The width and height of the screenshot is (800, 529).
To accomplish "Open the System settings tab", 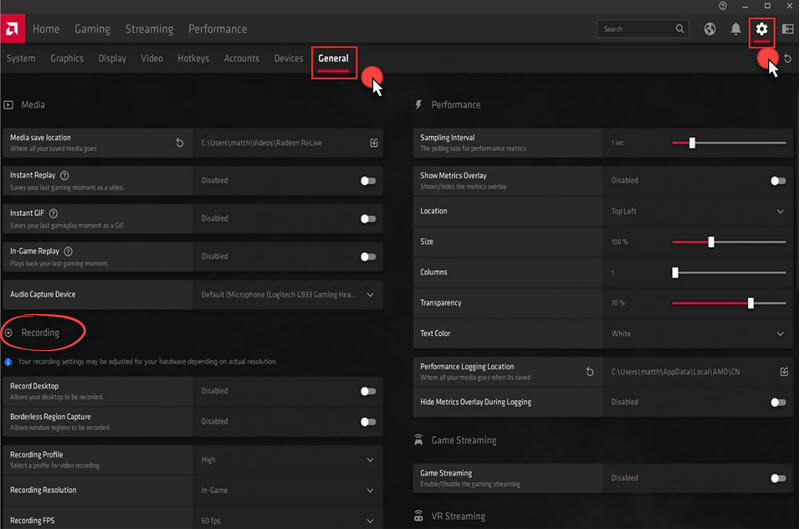I will [21, 58].
